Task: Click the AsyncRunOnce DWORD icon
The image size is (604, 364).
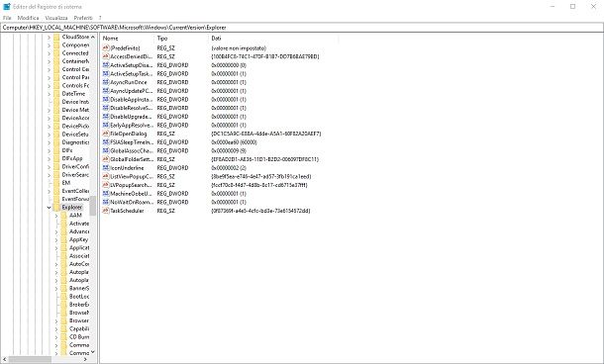Action: click(x=106, y=82)
